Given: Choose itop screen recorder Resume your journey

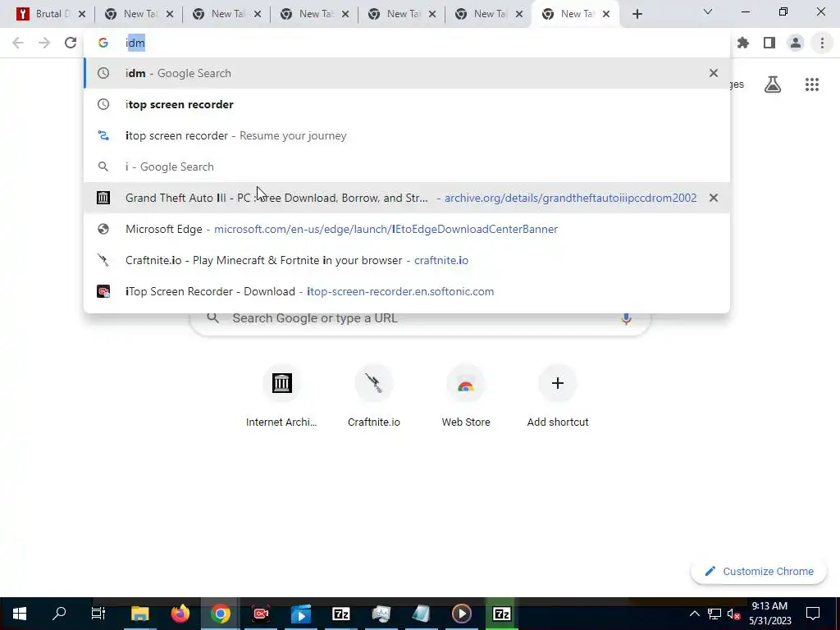Looking at the screenshot, I should 407,135.
